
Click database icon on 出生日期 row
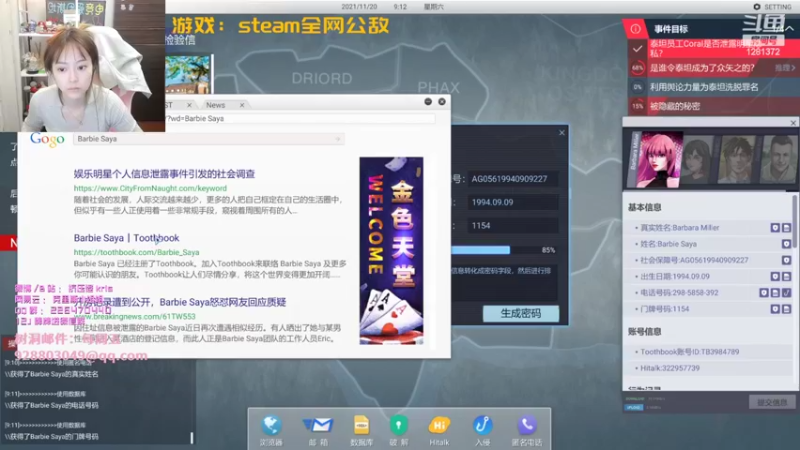(786, 277)
